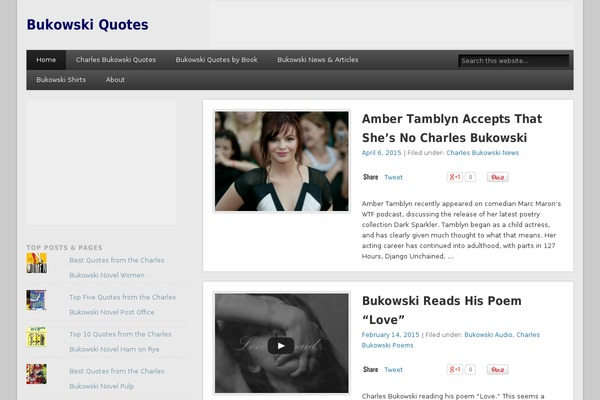Focus the Search this website field
Screen dimensions: 600x400
514,60
